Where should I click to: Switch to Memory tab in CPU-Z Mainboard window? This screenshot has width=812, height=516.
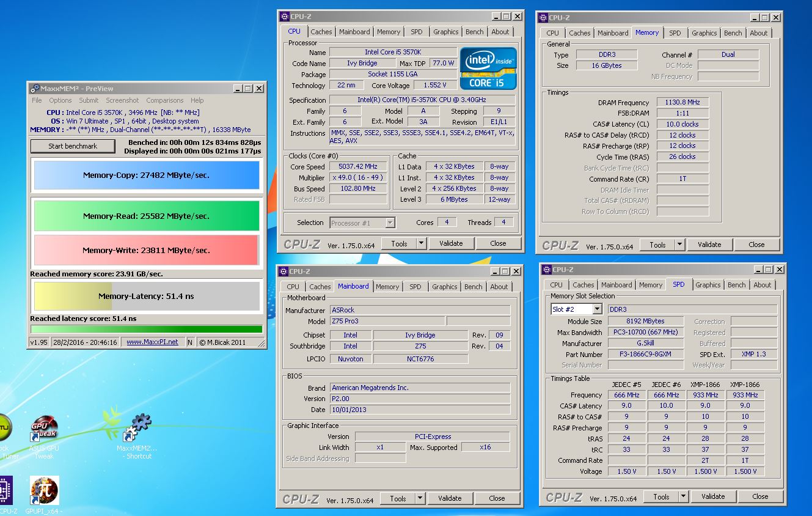tap(387, 287)
